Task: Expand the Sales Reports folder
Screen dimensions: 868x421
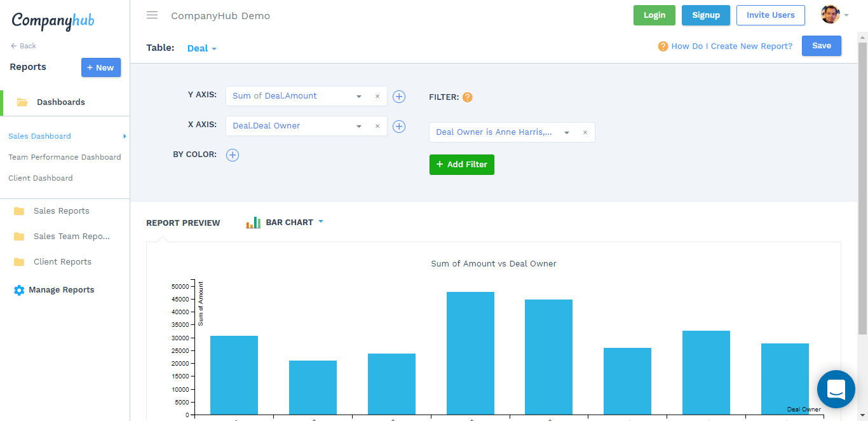Action: coord(61,211)
